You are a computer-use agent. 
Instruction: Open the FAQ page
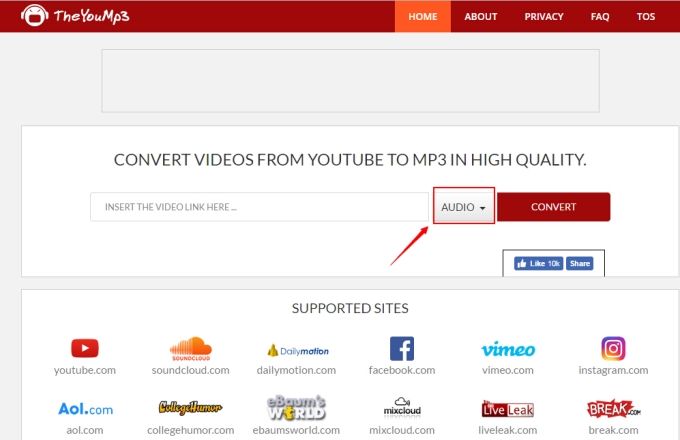point(600,16)
